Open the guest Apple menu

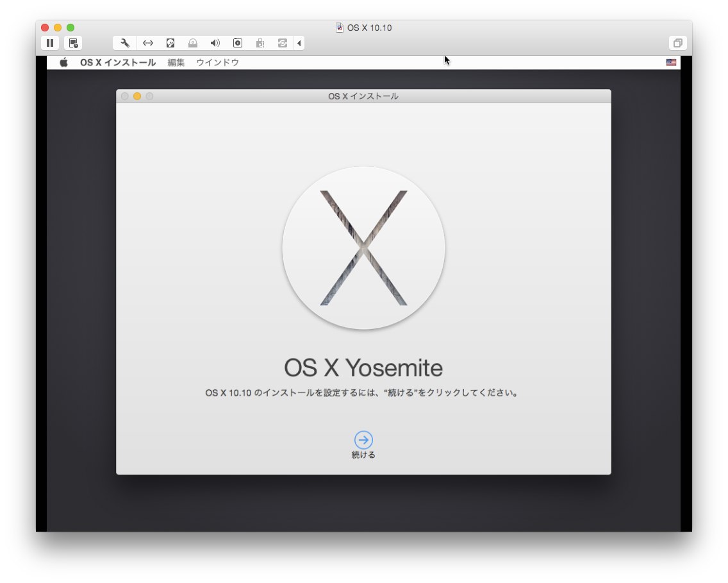(64, 62)
